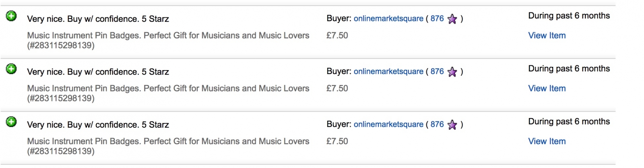This screenshot has height=168, width=644.
Task: Click the purple star icon in first feedback row
Action: [x=452, y=19]
